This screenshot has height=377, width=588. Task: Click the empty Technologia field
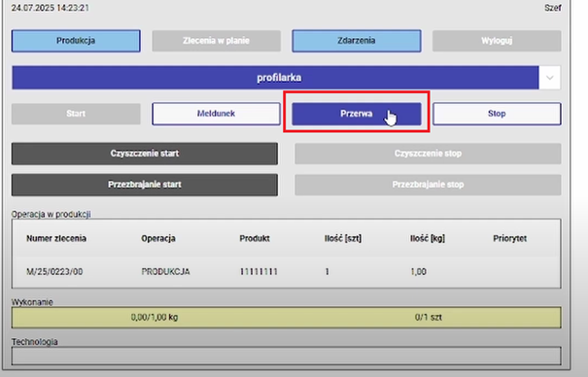pos(287,356)
